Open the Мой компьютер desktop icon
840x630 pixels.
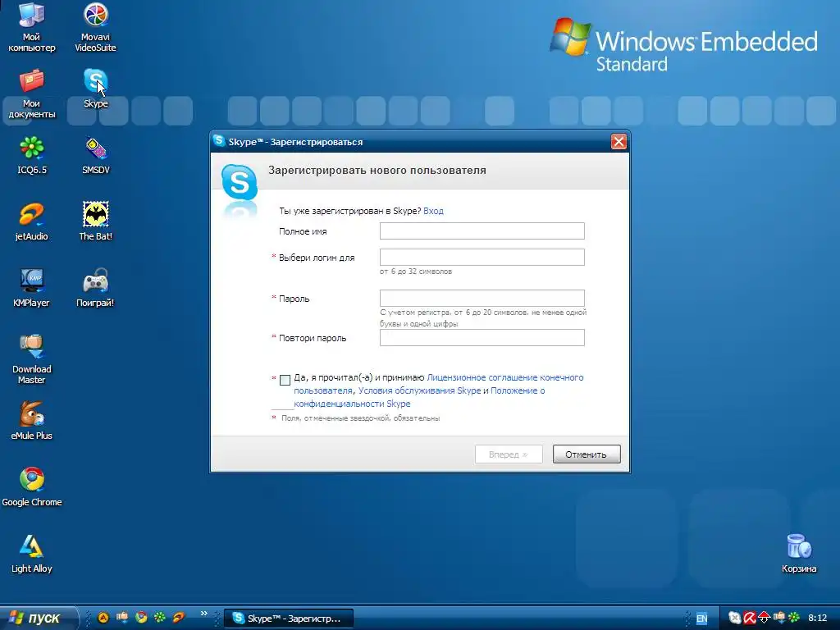click(32, 27)
